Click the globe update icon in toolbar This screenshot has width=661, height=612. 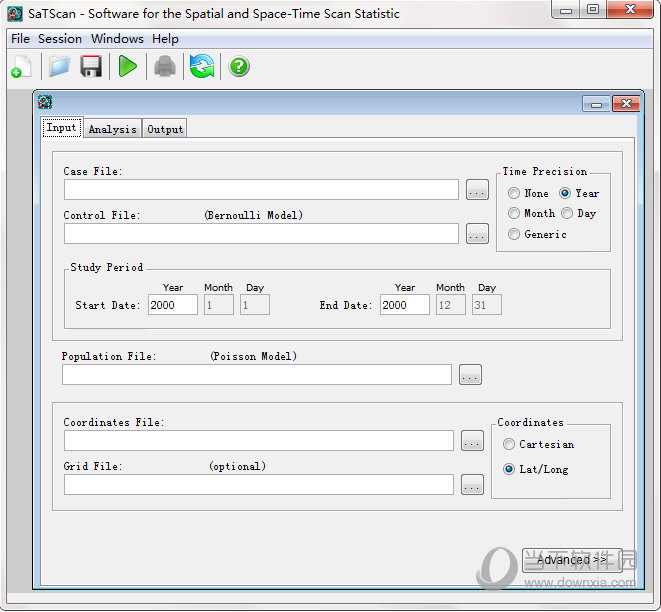click(202, 67)
